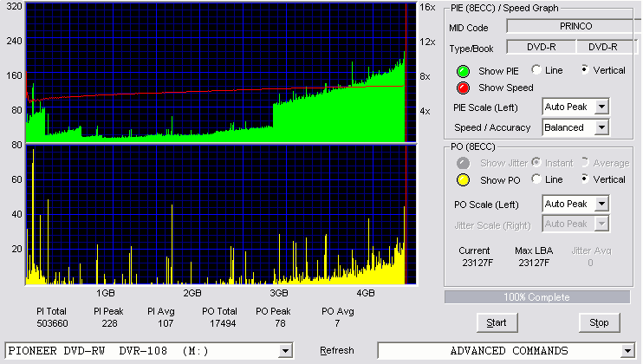643x364 pixels.
Task: Click the Max LBA value 23127F
Action: 534,263
